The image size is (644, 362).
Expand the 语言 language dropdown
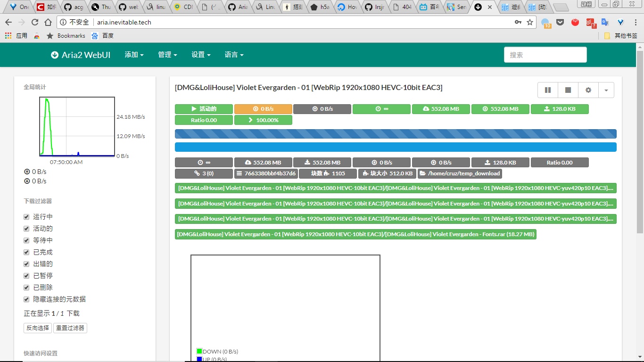[234, 55]
